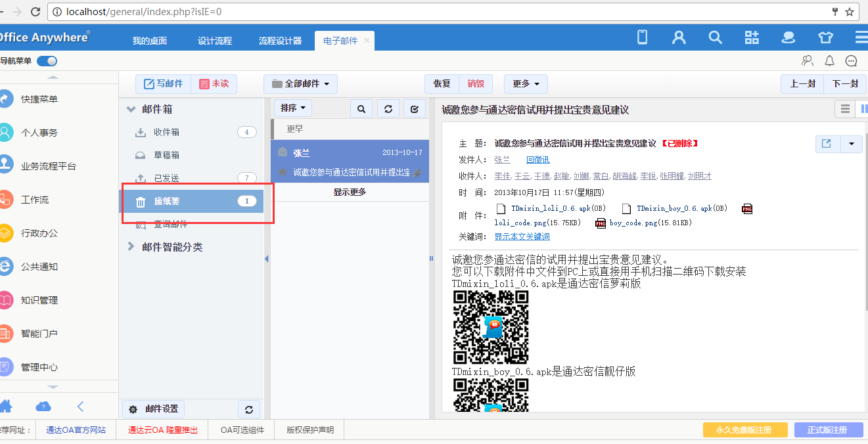Click the notification bell icon
This screenshot has width=868, height=444.
[x=830, y=61]
